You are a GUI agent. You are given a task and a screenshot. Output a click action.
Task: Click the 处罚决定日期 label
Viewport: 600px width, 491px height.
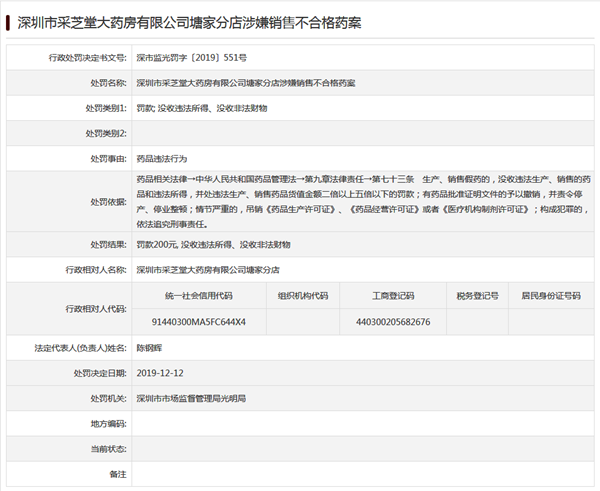pyautogui.click(x=100, y=373)
